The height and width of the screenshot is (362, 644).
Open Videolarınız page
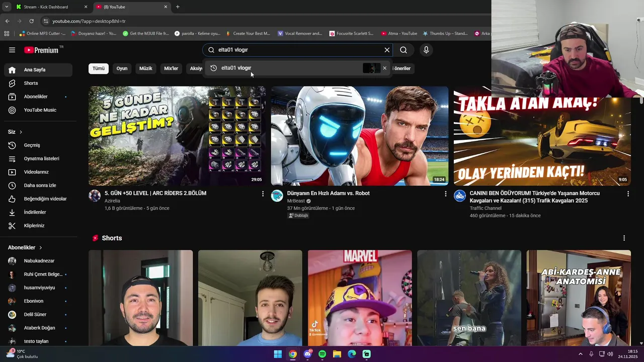[38, 172]
